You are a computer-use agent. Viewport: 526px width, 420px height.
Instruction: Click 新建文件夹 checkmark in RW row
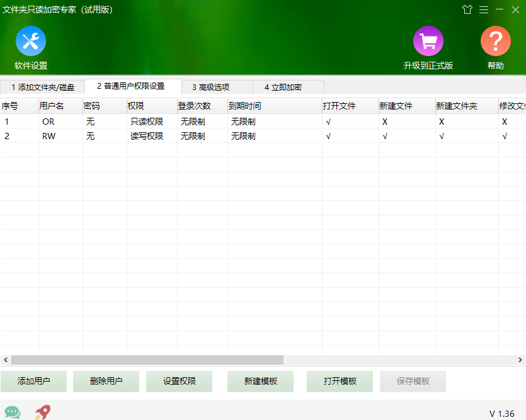tap(442, 137)
